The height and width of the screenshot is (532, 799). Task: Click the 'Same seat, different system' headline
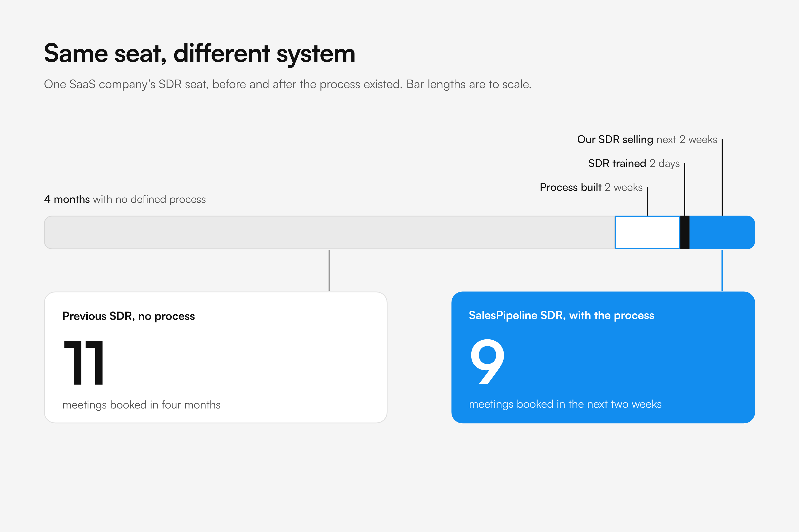199,54
